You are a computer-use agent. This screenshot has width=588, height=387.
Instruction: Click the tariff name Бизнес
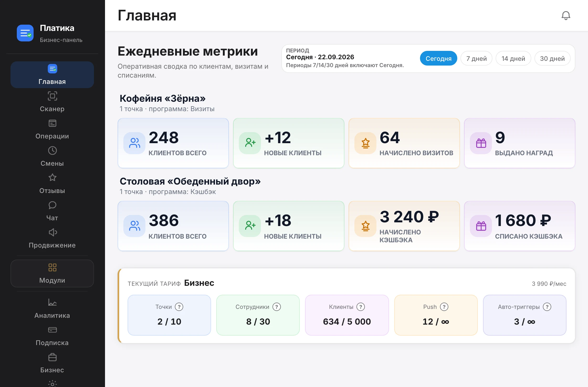click(x=199, y=283)
